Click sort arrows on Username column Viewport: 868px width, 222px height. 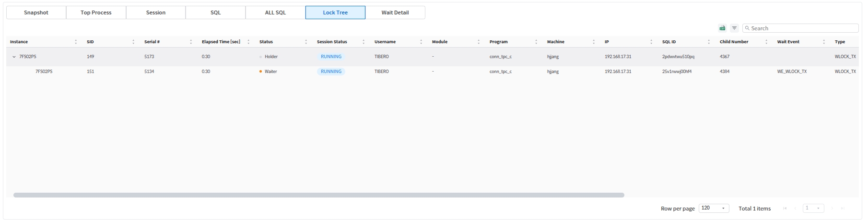tap(421, 42)
